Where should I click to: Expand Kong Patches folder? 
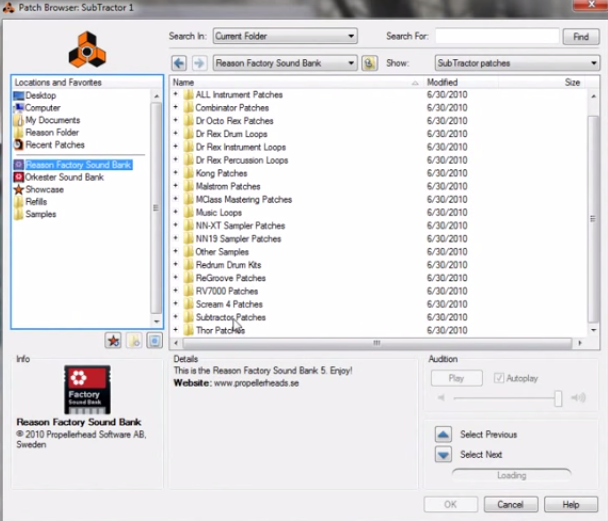point(176,173)
